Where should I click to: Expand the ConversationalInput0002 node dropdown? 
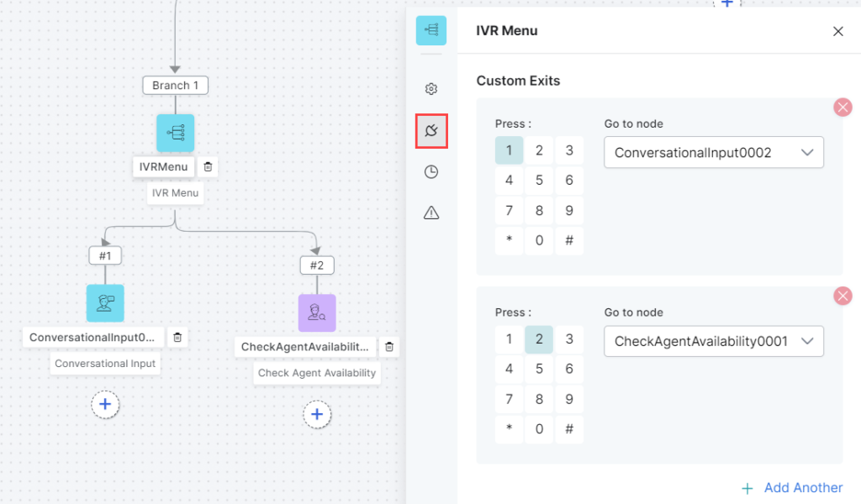point(713,153)
